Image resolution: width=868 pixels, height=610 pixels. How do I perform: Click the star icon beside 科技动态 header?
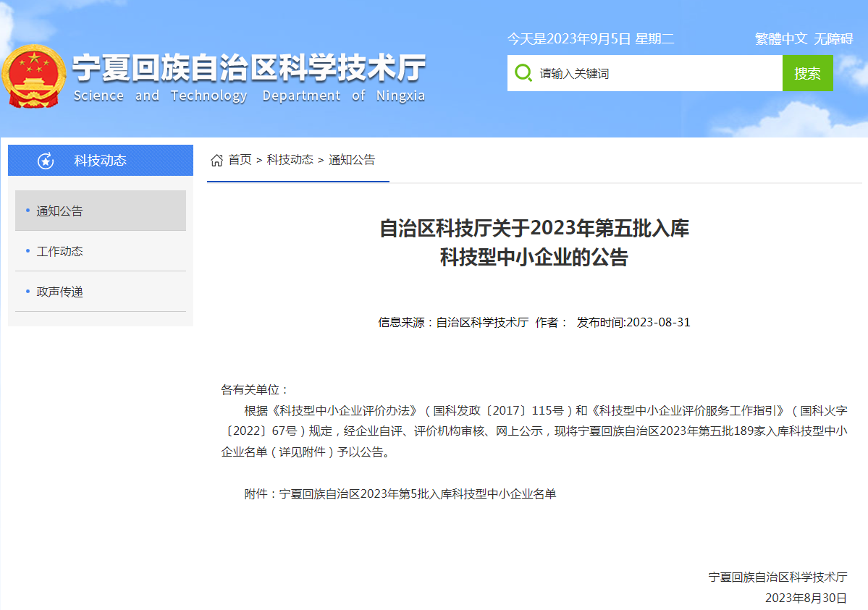click(46, 161)
